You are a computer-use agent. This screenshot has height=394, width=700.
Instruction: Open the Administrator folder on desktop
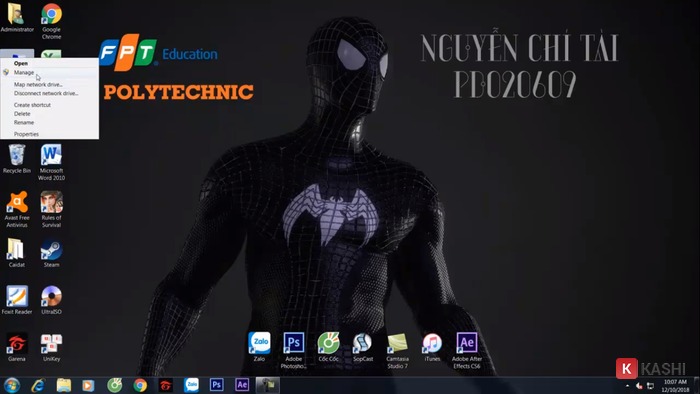pos(17,17)
